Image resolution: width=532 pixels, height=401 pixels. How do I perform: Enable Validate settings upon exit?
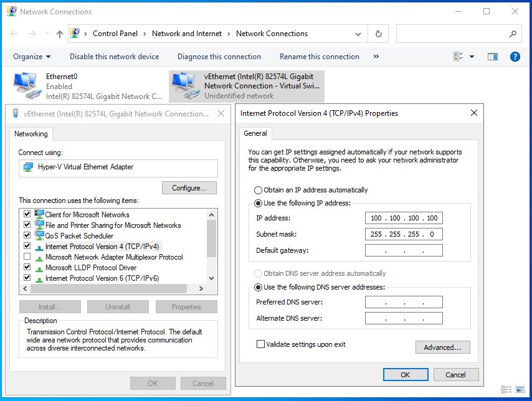tap(260, 344)
